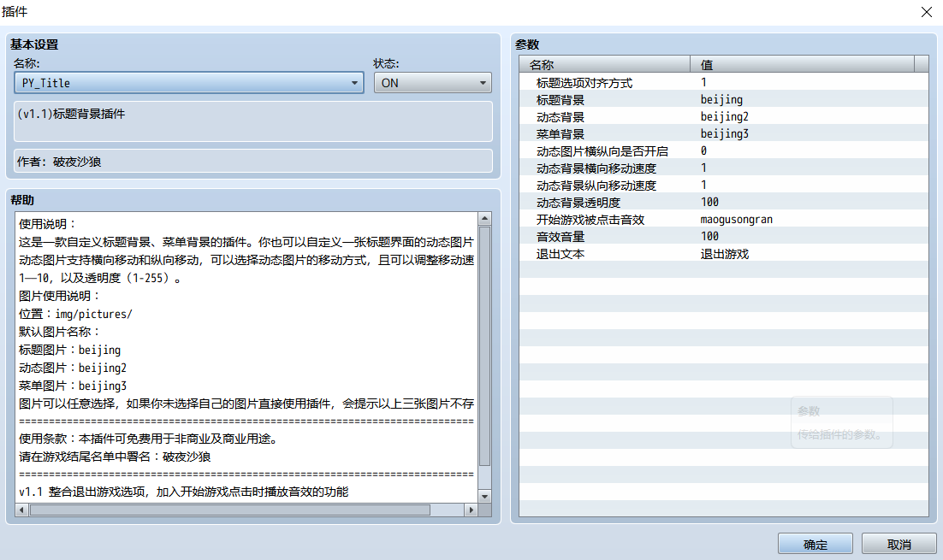Screen dimensions: 943x560
Task: Select the 动态背景纵向移动速度 parameter
Action: [x=723, y=185]
